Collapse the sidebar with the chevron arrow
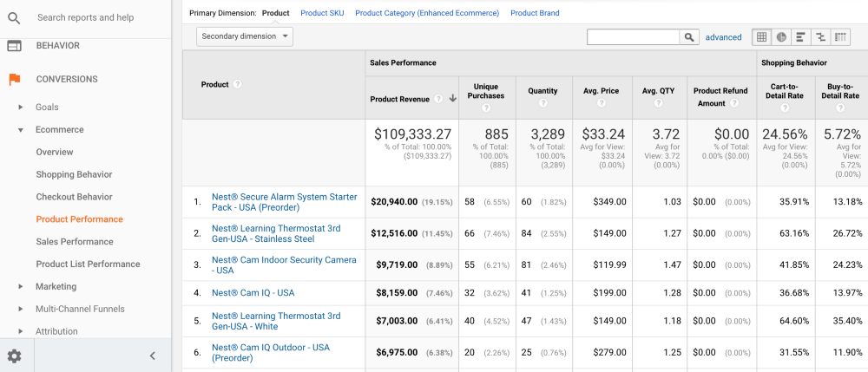The height and width of the screenshot is (372, 868). (x=154, y=356)
